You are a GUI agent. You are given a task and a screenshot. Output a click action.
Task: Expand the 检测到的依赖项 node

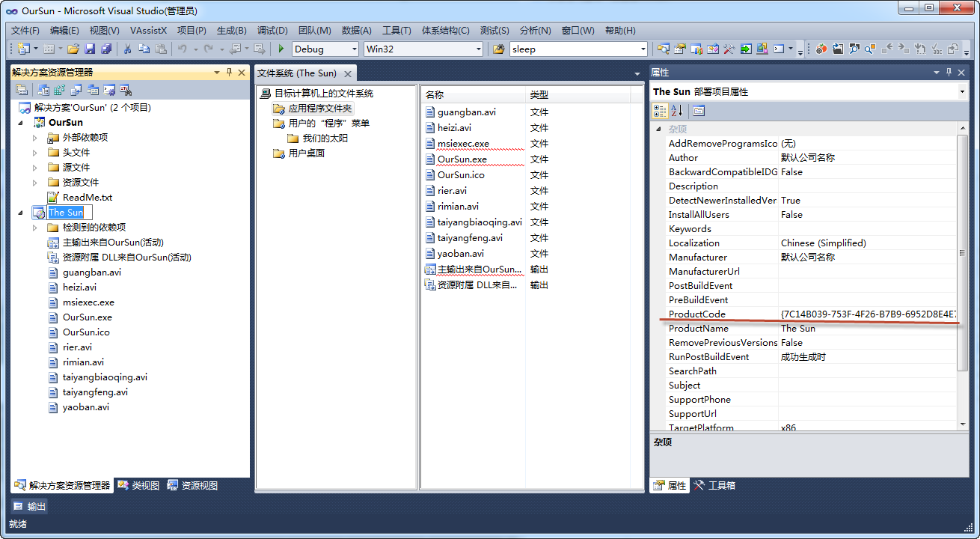[x=34, y=228]
